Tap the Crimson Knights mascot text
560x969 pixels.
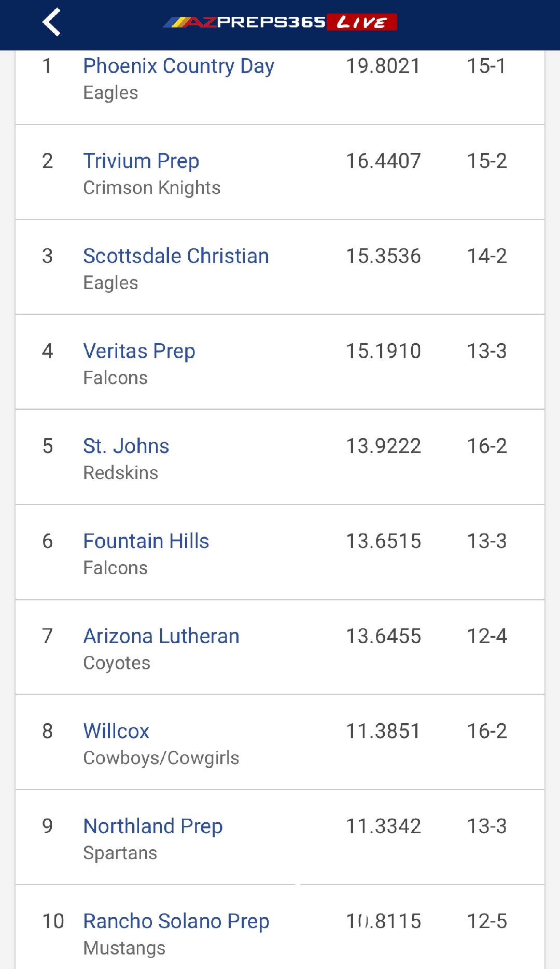(151, 188)
